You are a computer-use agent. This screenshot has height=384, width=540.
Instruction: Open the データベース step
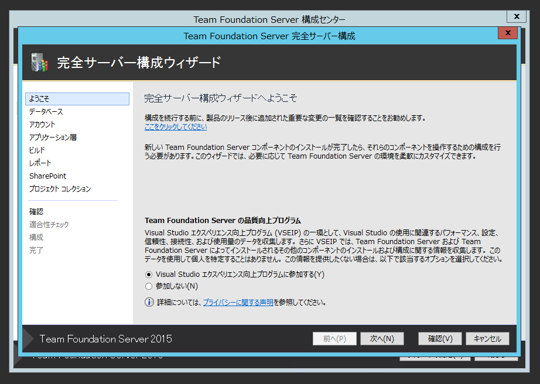(x=46, y=112)
